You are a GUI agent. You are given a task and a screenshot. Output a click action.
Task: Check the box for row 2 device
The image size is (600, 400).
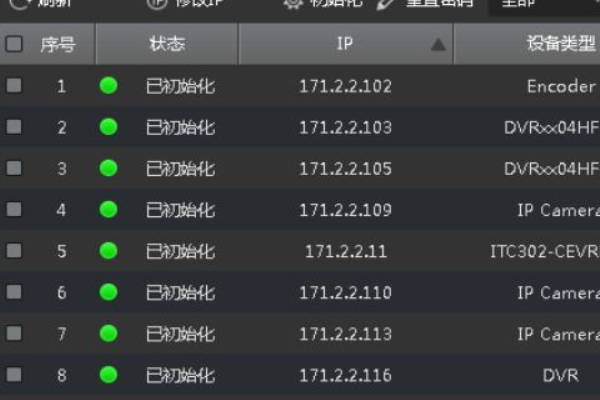[14, 127]
